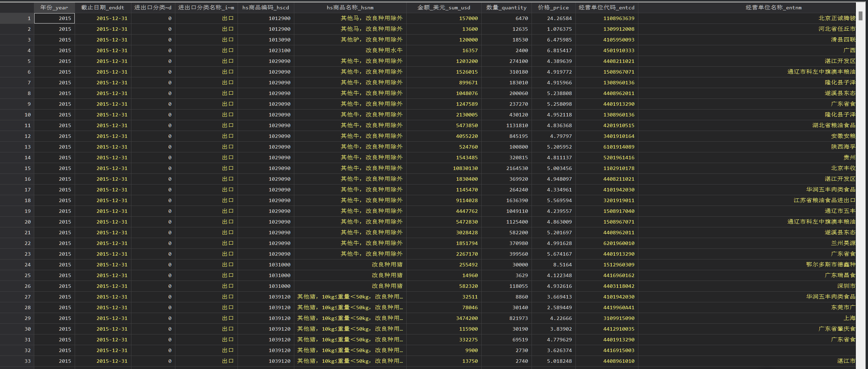Select the company name cell 通辽市五丰
Screen dimensions: 868x369
click(x=747, y=211)
